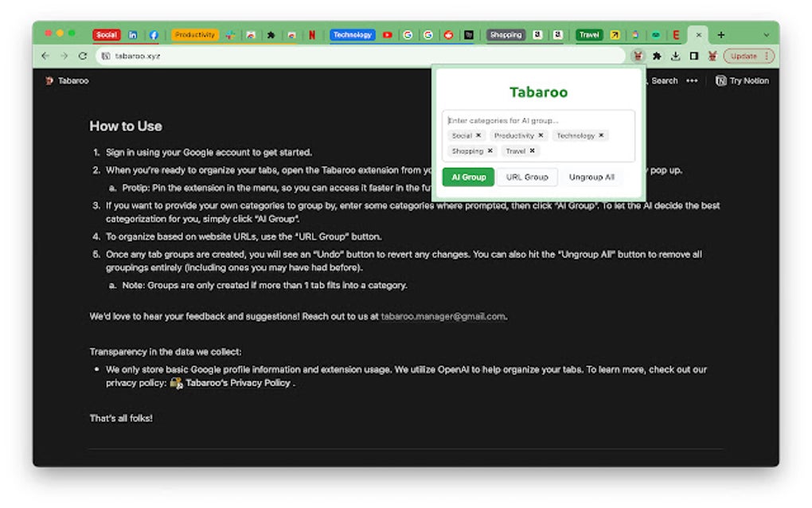Click the YouTube tab icon
Viewport: 812px width, 508px height.
point(387,34)
